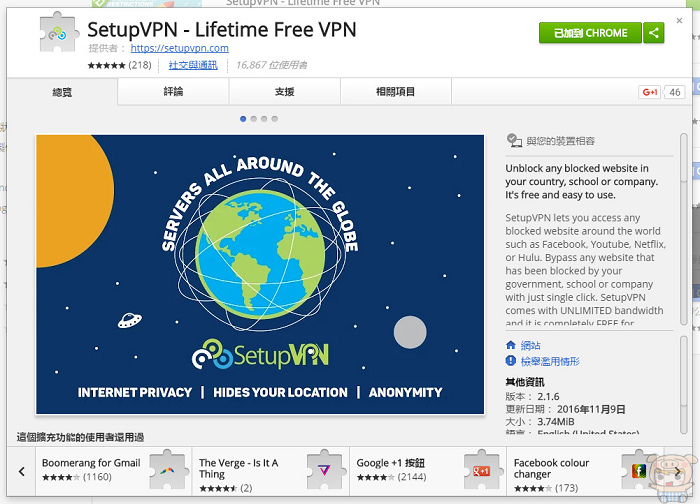Open Facebook colour changer extension icon
Screen dimensions: 700x504
point(639,470)
